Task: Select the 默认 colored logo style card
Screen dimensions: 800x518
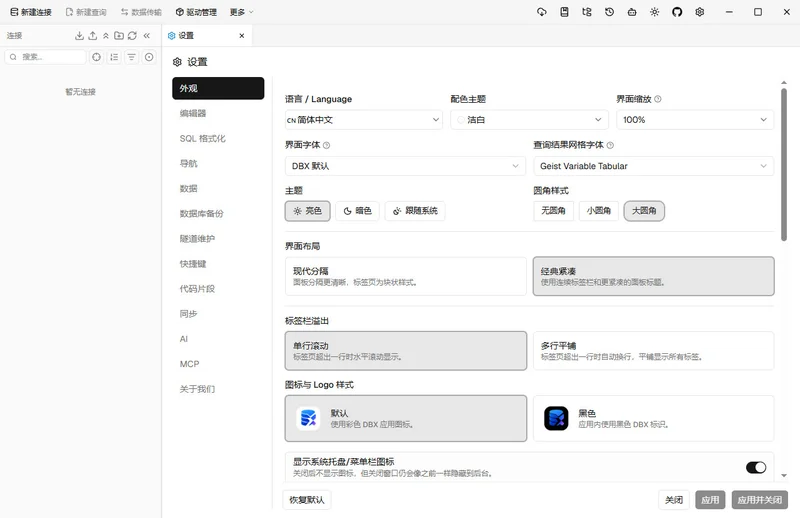Action: 406,418
